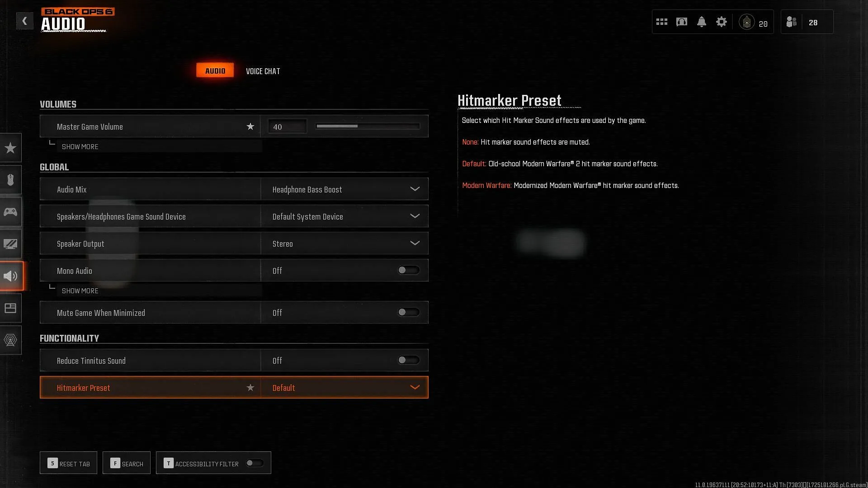The image size is (868, 488).
Task: Open the Settings gear icon top bar
Action: coord(722,21)
